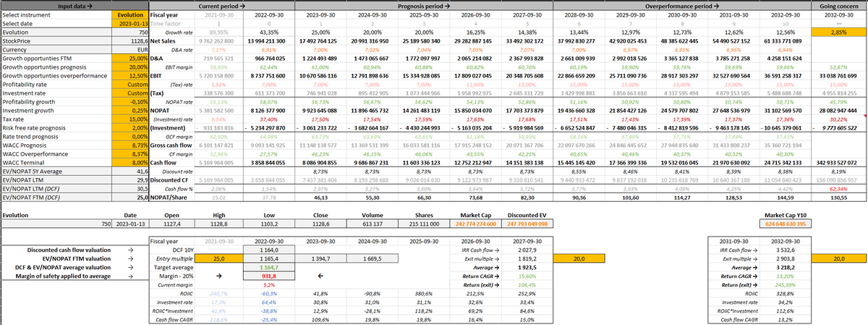The image size is (868, 325).
Task: Select D&A cell 966 764 025
Action: 269,57
